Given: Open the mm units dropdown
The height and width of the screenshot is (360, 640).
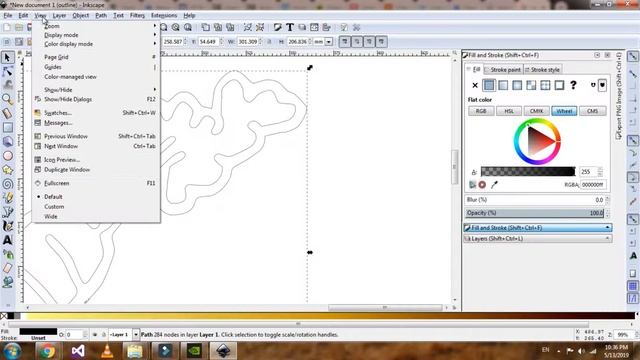Looking at the screenshot, I should [329, 42].
